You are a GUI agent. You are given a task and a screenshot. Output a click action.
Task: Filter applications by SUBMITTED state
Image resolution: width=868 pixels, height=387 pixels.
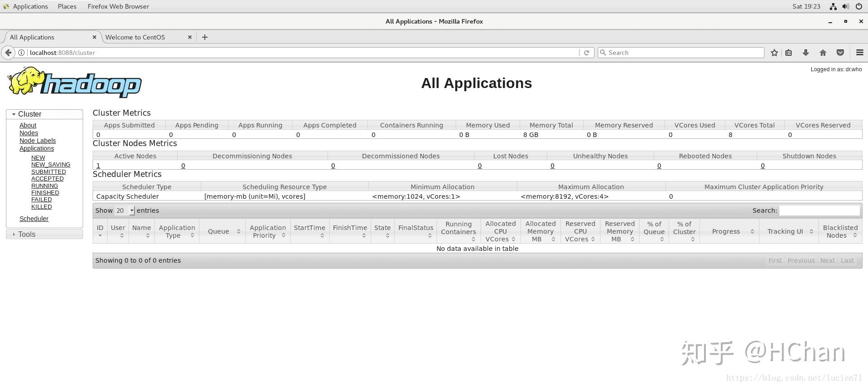pyautogui.click(x=49, y=172)
